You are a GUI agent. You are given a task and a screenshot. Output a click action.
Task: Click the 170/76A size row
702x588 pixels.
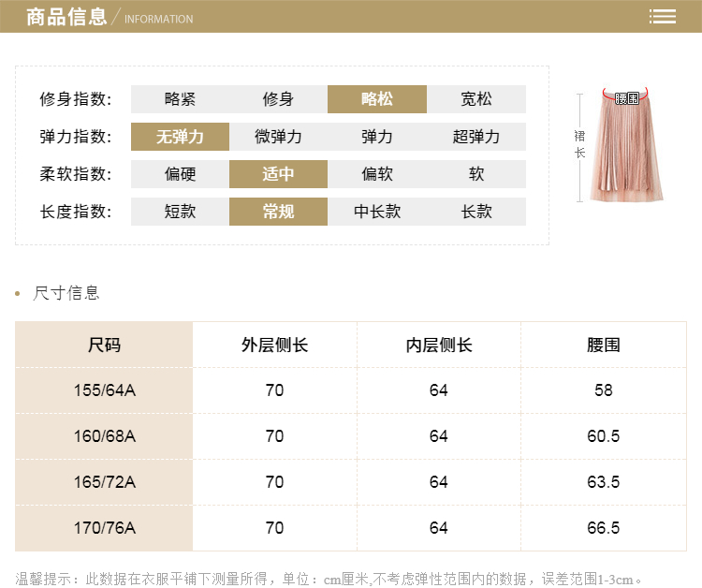[x=104, y=528]
